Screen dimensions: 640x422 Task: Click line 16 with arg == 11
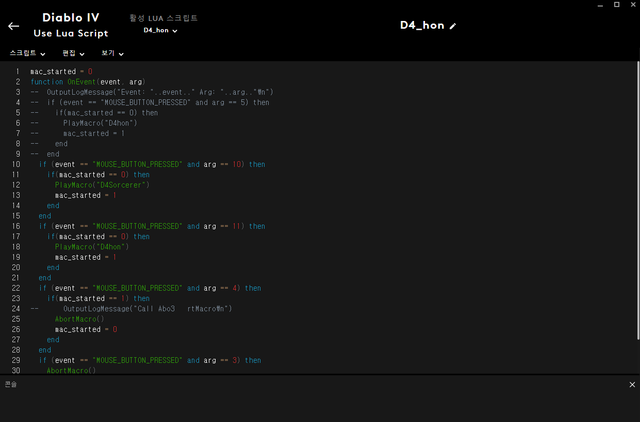click(x=152, y=226)
